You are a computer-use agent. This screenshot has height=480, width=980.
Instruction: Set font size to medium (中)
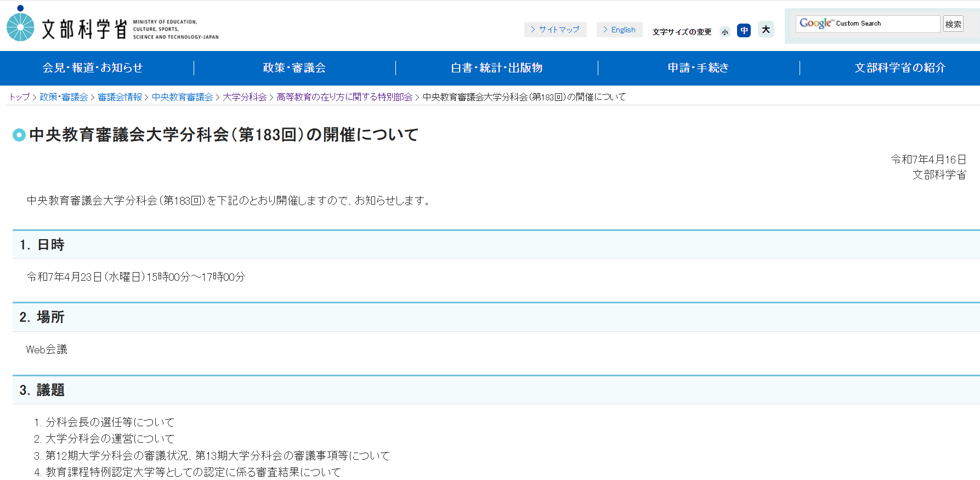pyautogui.click(x=744, y=31)
